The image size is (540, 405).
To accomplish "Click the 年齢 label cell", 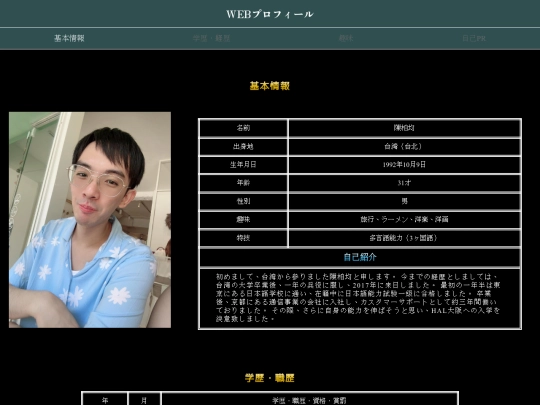I will point(243,183).
